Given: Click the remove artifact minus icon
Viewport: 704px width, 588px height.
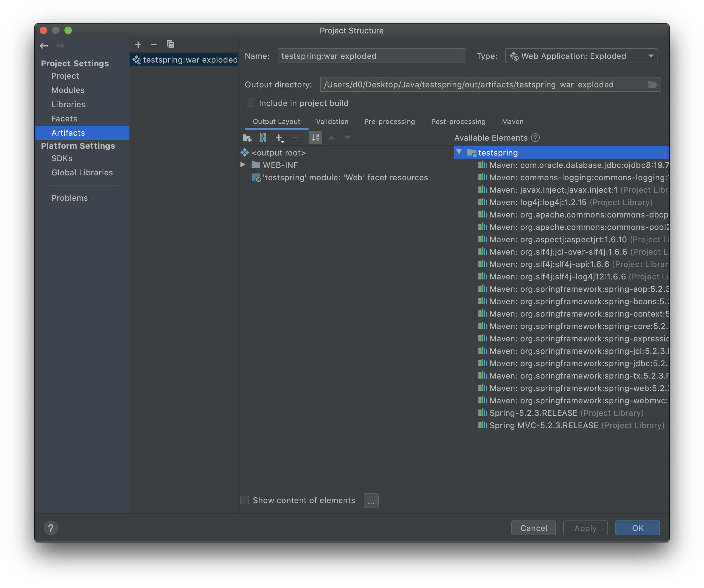Looking at the screenshot, I should pyautogui.click(x=154, y=45).
